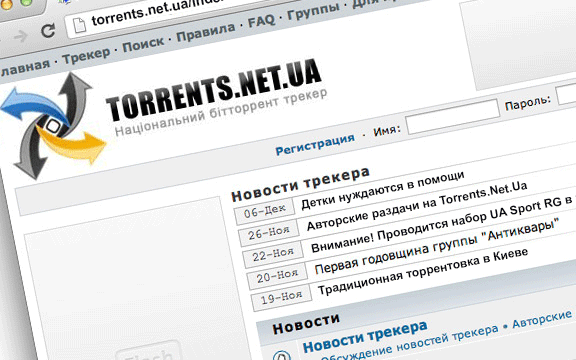Viewport: 576px width, 360px height.
Task: Open the FAQ menu item
Action: pyautogui.click(x=261, y=21)
